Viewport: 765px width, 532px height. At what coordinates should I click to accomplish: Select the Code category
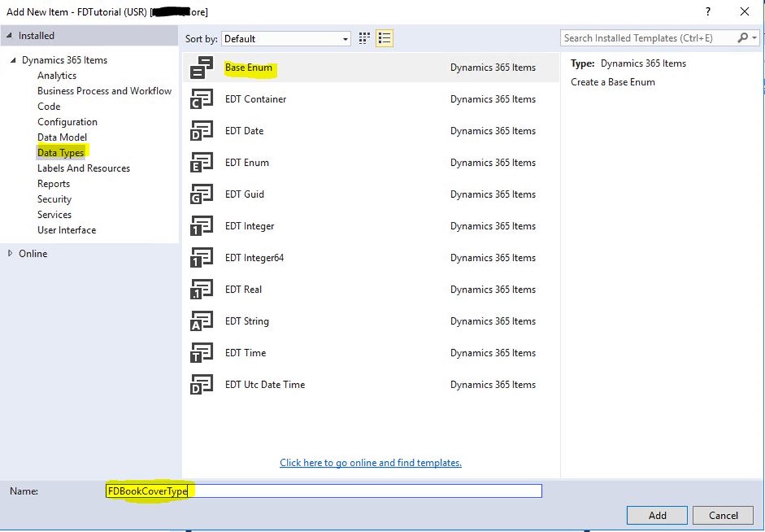pos(49,106)
